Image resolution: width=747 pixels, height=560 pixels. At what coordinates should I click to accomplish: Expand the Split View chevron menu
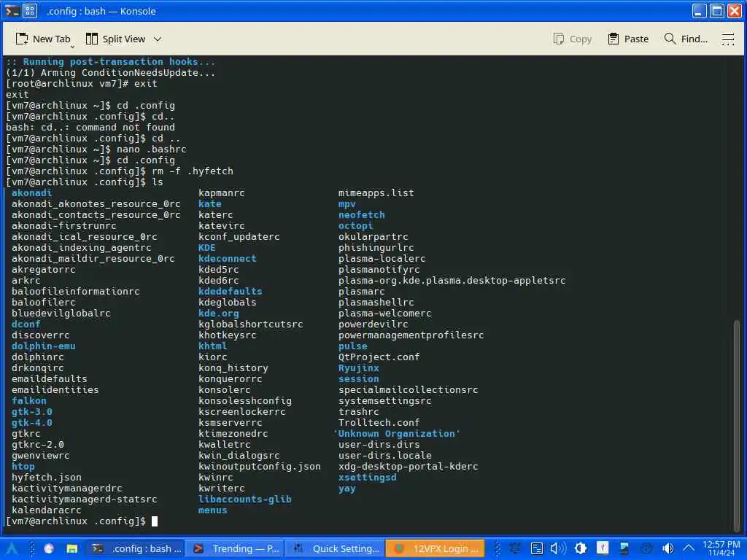(158, 39)
